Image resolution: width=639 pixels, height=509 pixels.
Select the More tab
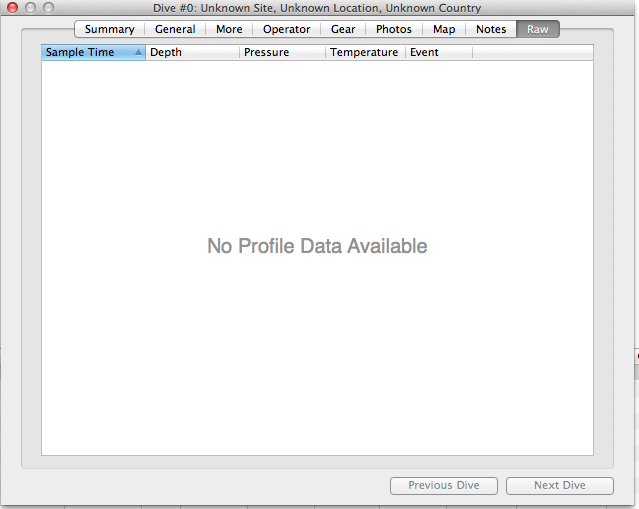pyautogui.click(x=229, y=29)
